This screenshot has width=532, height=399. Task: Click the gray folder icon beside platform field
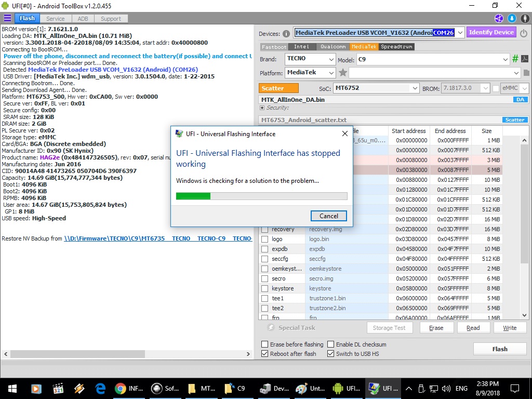coord(526,73)
